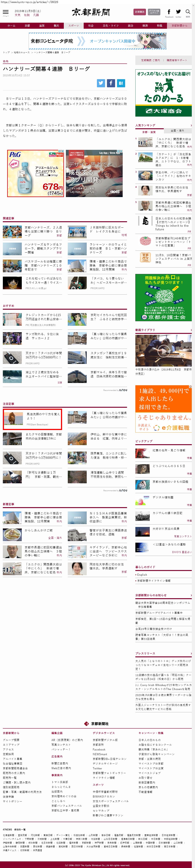
Task: Open the 京都コンピュータ学院 banner ad
Action: pyautogui.click(x=97, y=41)
